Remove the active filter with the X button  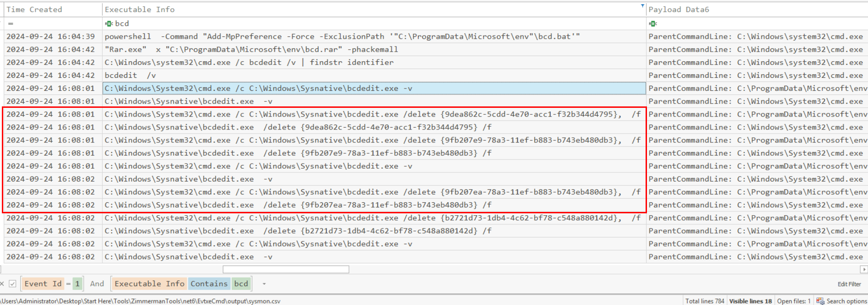point(2,284)
